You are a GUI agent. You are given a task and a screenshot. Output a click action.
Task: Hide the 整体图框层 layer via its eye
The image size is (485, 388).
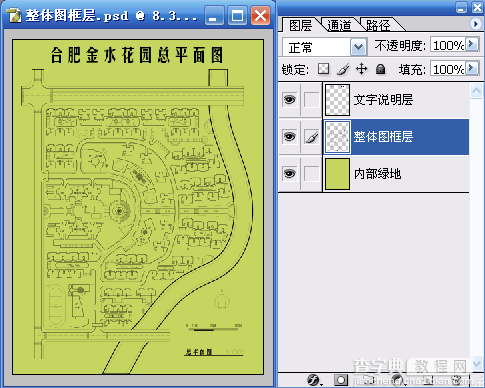pyautogui.click(x=289, y=137)
